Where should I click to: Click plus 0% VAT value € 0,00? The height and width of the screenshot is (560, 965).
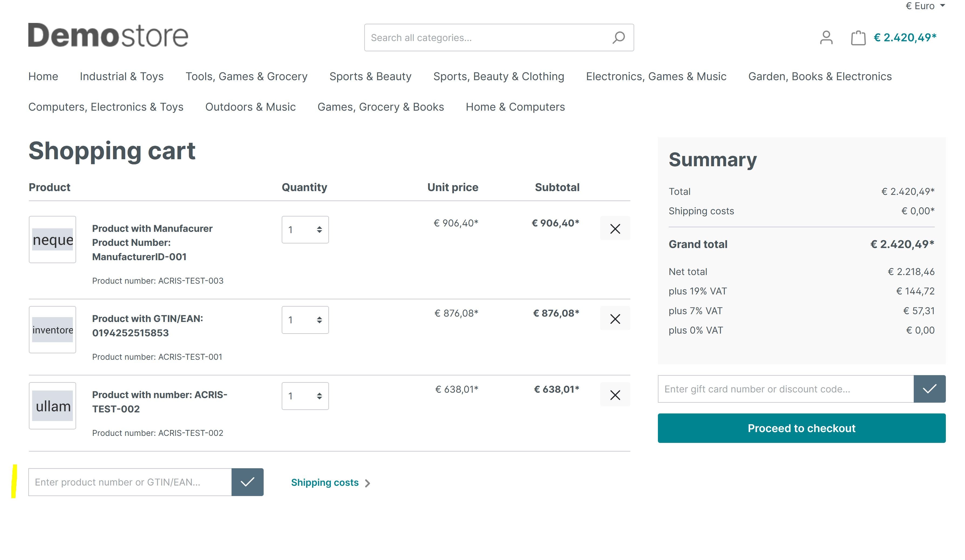click(x=920, y=331)
